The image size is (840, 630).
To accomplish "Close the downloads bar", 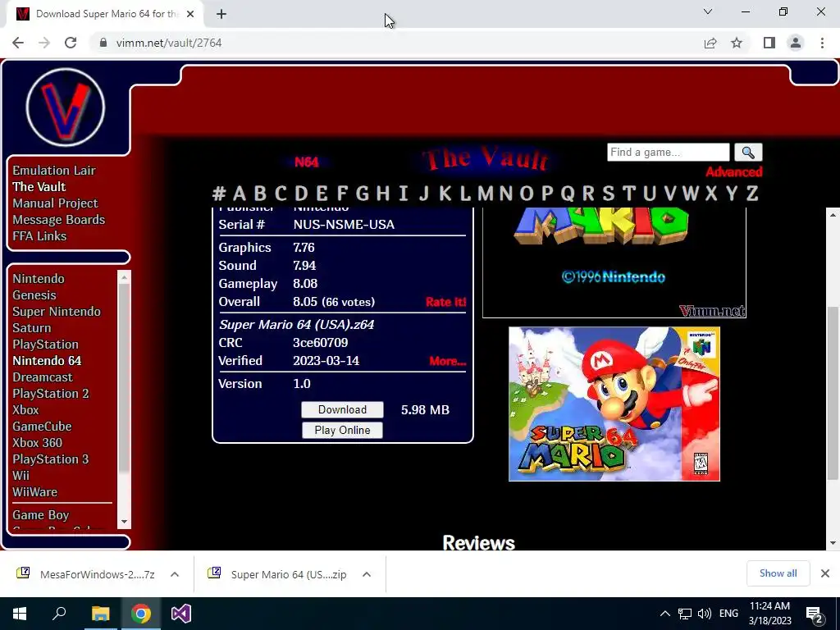I will (x=825, y=573).
